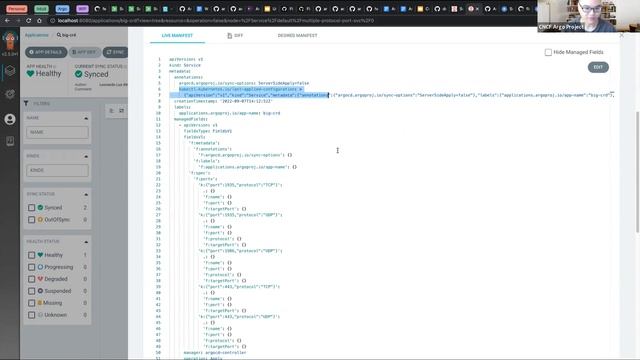Click the green Healthy heart icon
This screenshot has width=640, height=360.
point(30,74)
